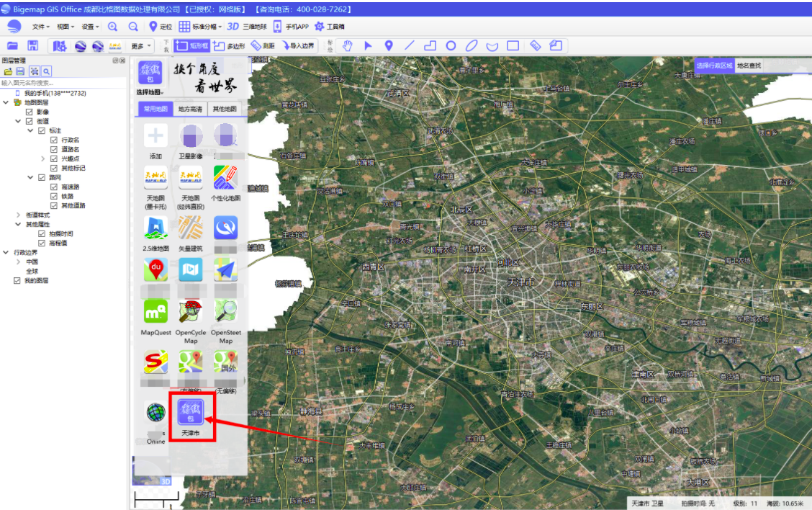Toggle the 兴趣点 checkbox
812x510 pixels.
[54, 158]
